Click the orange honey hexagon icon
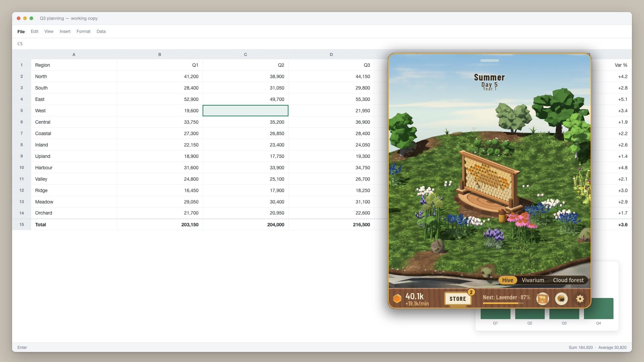Screen dimensions: 644x362 pos(397,299)
